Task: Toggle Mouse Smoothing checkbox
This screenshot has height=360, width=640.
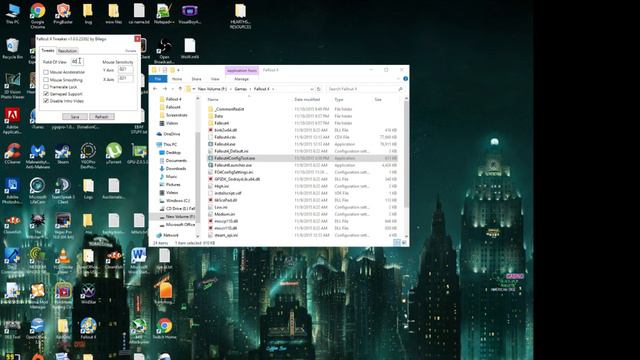Action: (x=46, y=80)
